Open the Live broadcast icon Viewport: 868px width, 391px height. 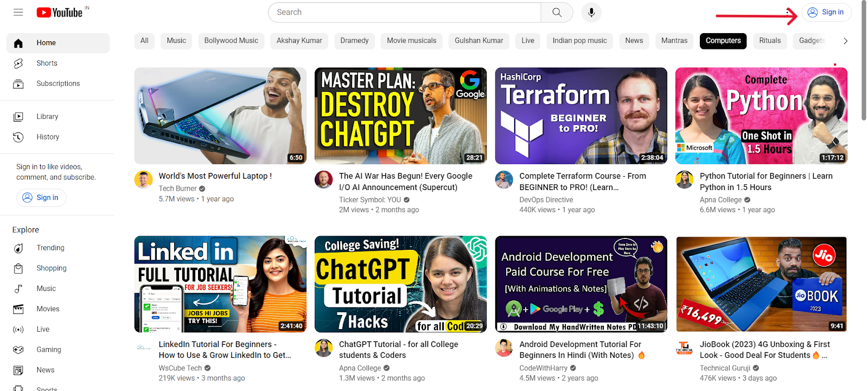click(18, 330)
